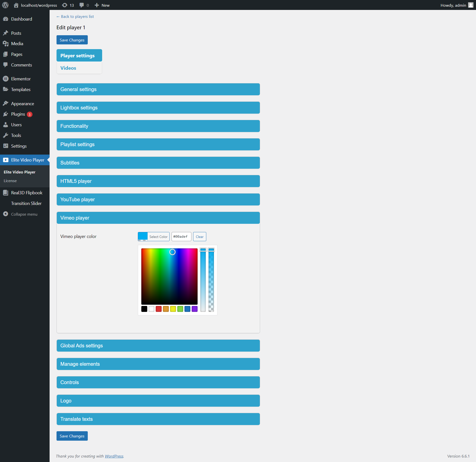
Task: Click the Real3D Flipbook book icon
Action: (5, 193)
